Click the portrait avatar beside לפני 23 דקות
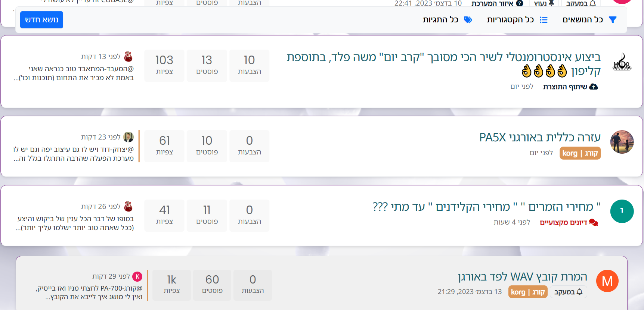The height and width of the screenshot is (310, 644). click(x=128, y=137)
